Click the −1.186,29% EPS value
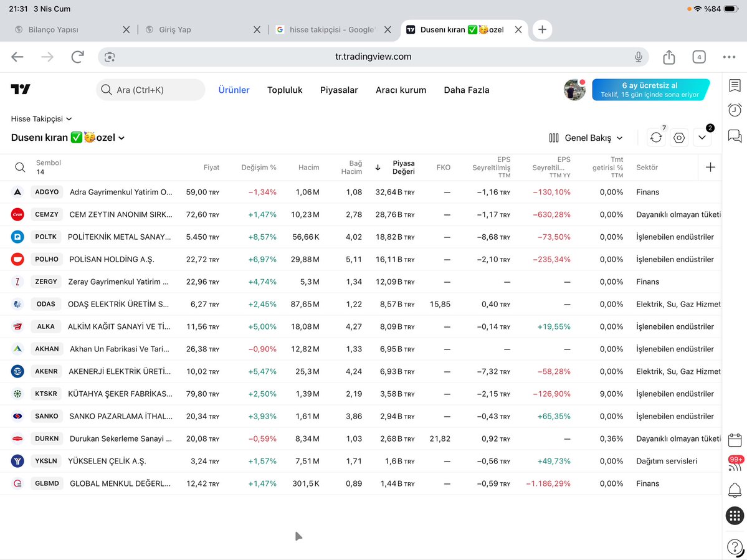 tap(548, 483)
